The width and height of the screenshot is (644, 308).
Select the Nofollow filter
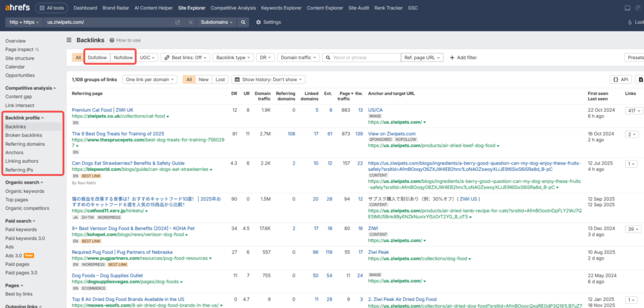point(123,57)
